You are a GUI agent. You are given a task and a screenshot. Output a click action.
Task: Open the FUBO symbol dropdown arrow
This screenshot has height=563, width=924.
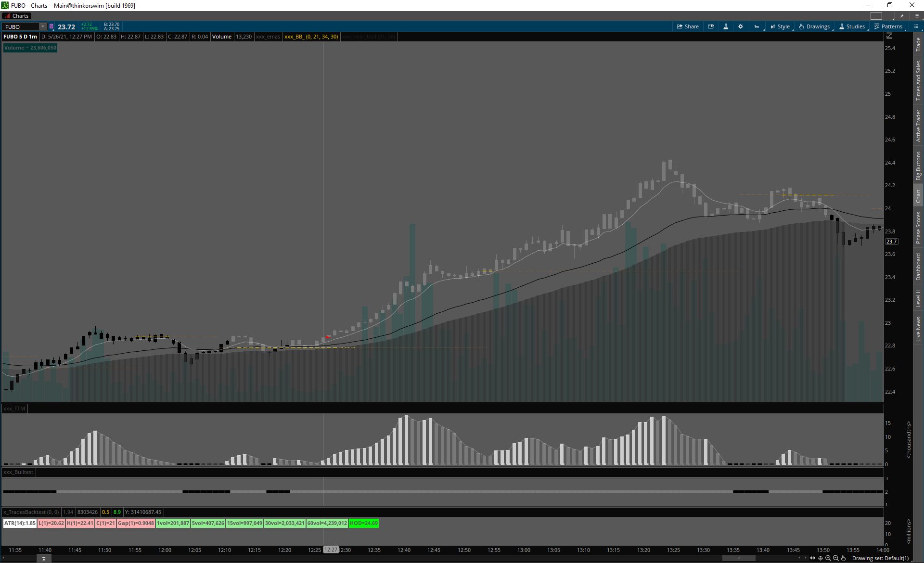43,26
